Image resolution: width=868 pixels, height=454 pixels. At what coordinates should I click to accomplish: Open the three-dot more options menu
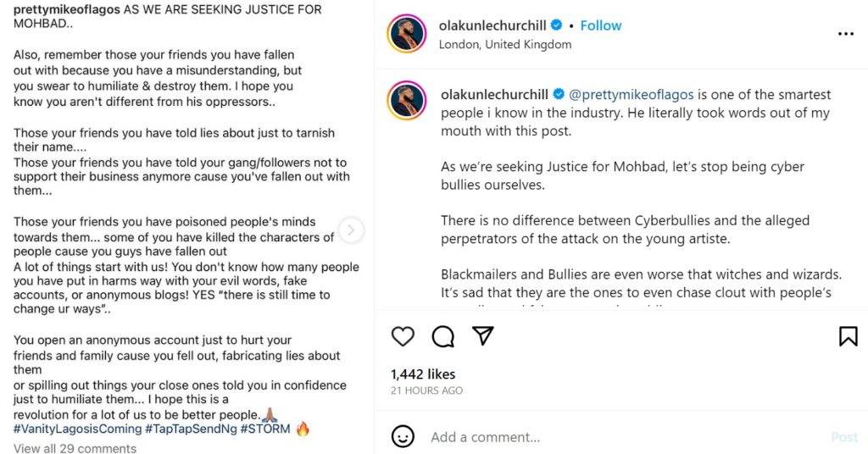[845, 34]
